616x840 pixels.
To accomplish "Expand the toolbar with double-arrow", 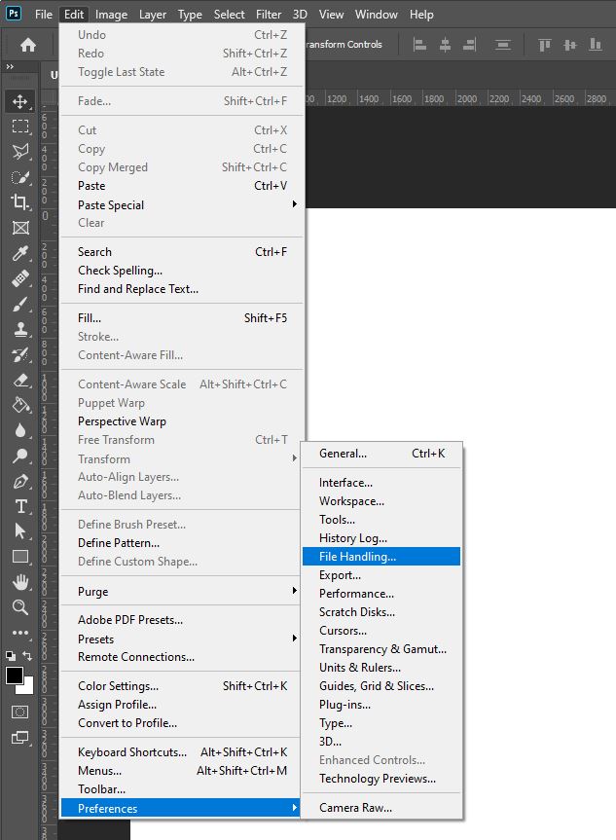I will tap(10, 66).
